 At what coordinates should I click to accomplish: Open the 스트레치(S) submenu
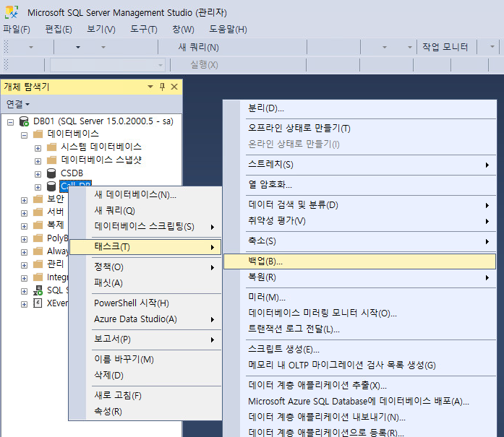coord(359,165)
